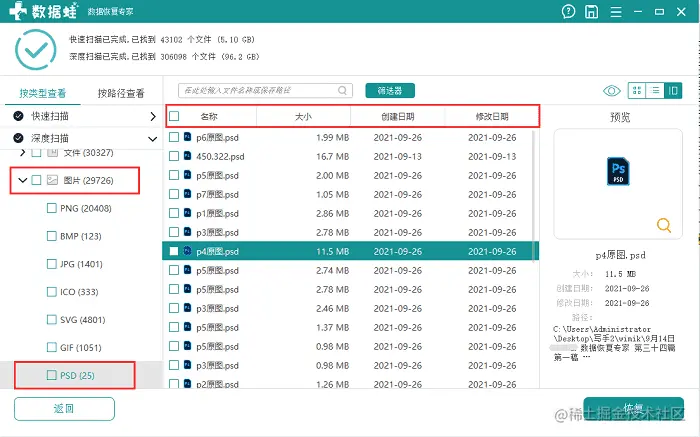Select GIF (1051) in the type tree
The height and width of the screenshot is (437, 700).
point(80,347)
